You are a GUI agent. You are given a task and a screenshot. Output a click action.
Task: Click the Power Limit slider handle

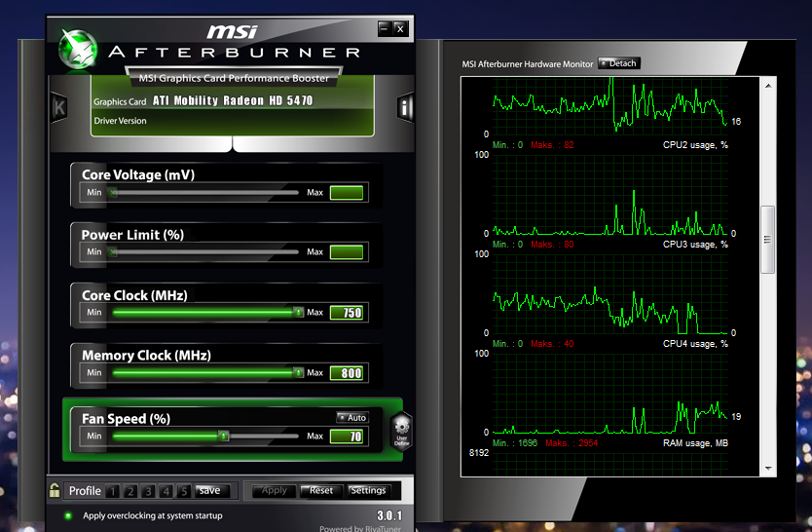(112, 252)
